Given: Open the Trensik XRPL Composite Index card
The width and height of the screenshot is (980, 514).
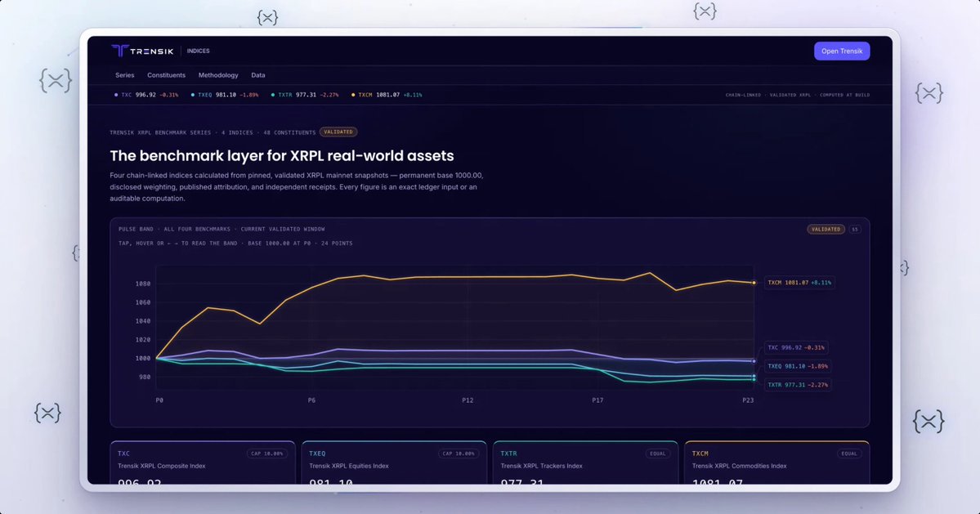Looking at the screenshot, I should click(203, 463).
